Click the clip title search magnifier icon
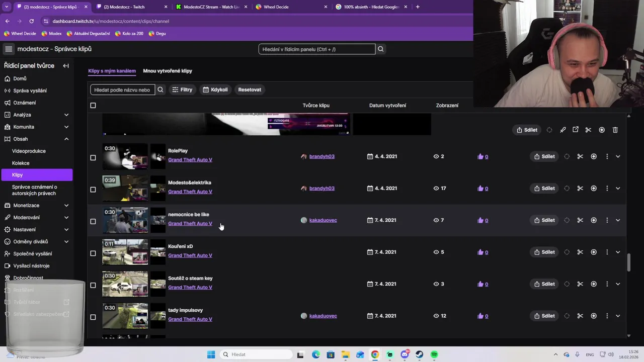Image resolution: width=644 pixels, height=362 pixels. click(x=160, y=89)
